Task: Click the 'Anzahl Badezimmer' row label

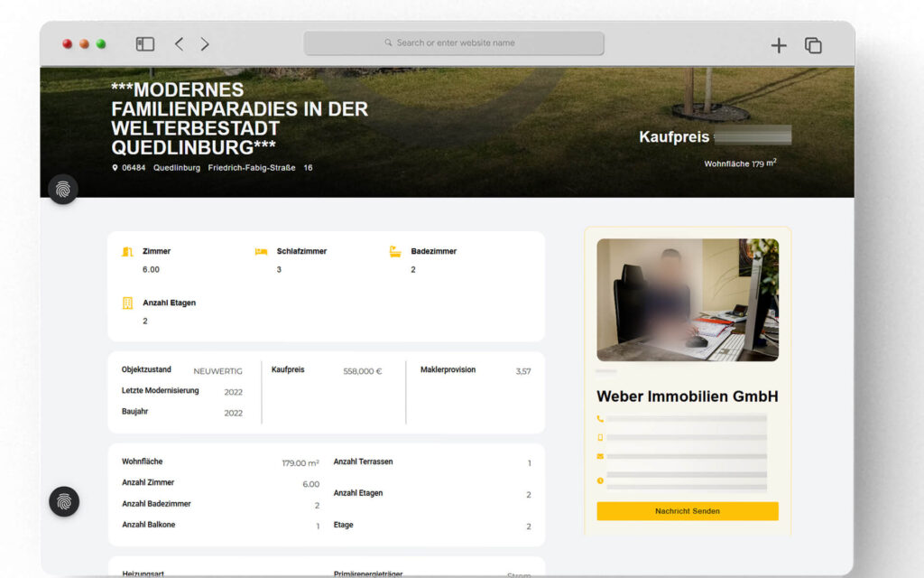Action: point(156,504)
